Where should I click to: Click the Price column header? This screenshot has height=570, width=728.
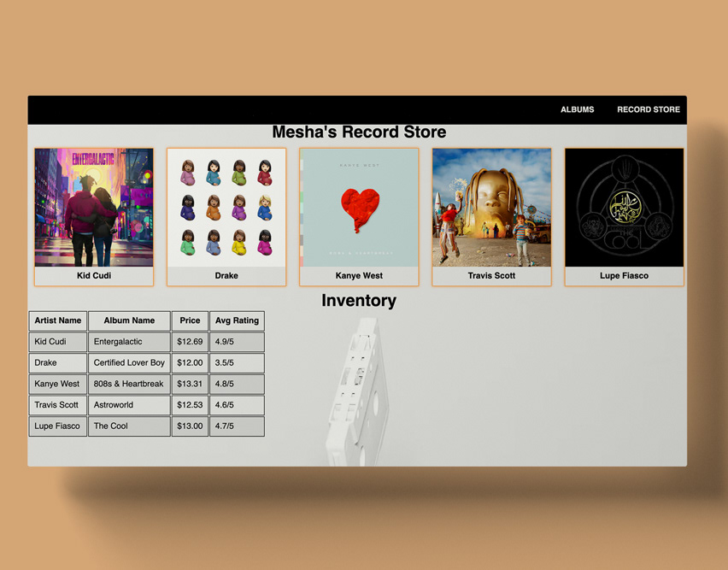click(x=190, y=320)
